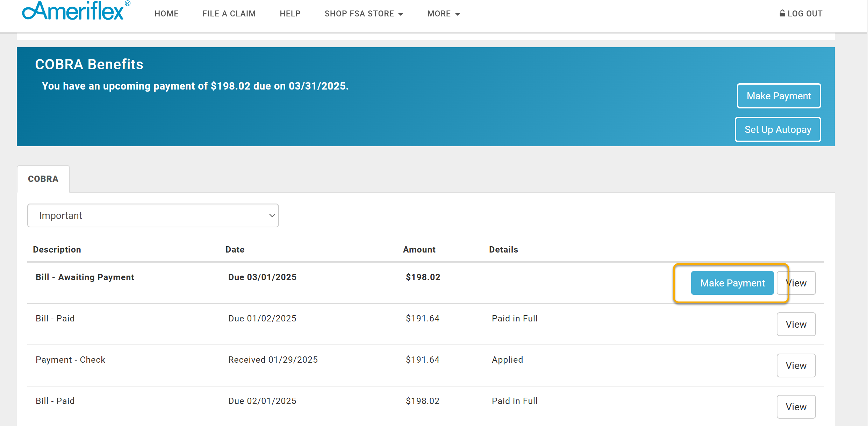Click the Date column header

235,249
